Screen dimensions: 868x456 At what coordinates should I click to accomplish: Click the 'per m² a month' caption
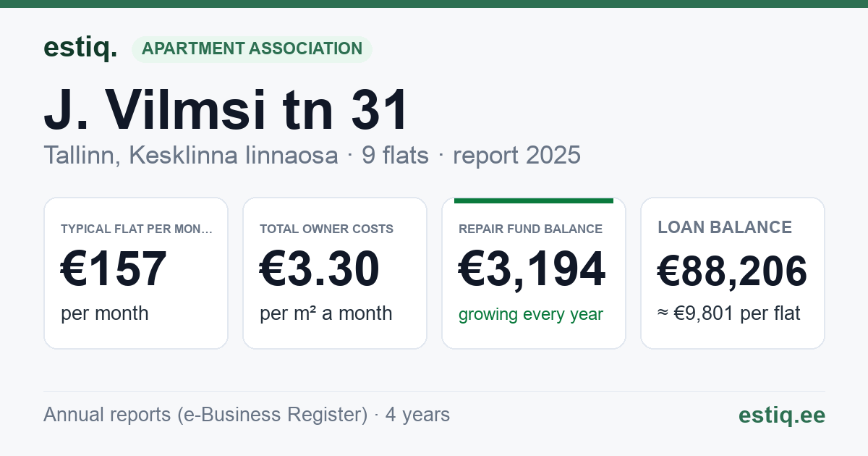click(326, 313)
